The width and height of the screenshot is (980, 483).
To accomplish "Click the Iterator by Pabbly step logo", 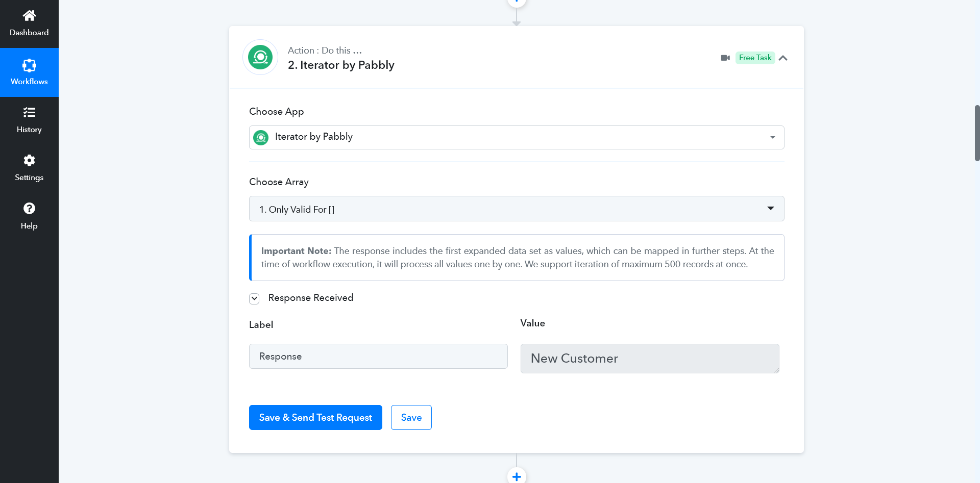I will coord(260,57).
